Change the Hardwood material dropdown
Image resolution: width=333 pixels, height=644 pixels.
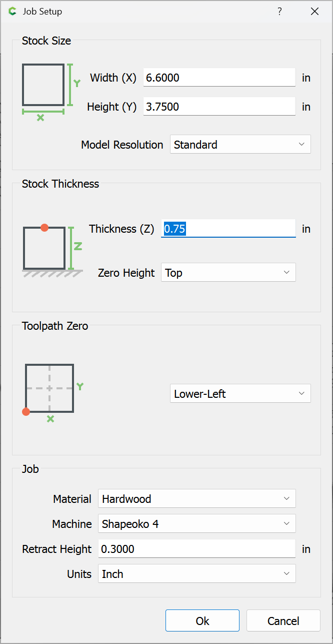pos(196,499)
